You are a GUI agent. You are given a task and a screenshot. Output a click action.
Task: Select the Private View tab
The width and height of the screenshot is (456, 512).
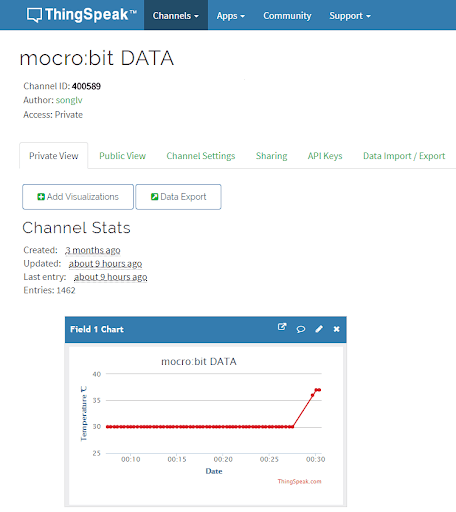(x=54, y=156)
